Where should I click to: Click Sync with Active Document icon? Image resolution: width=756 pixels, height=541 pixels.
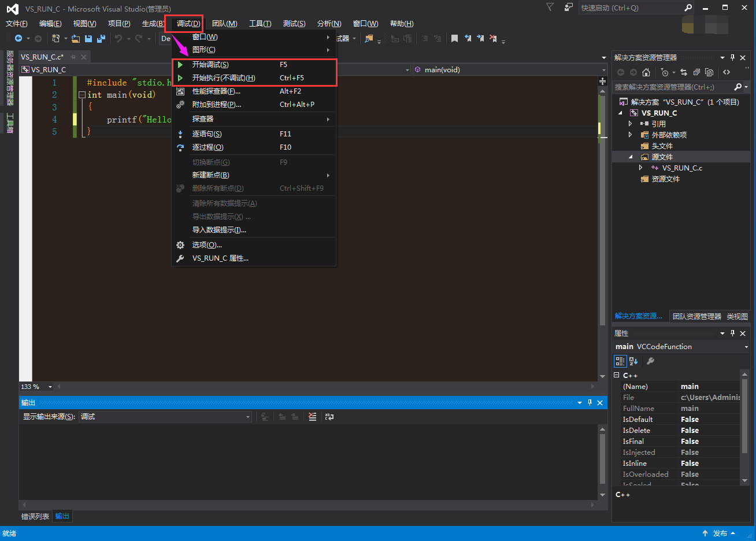click(684, 72)
